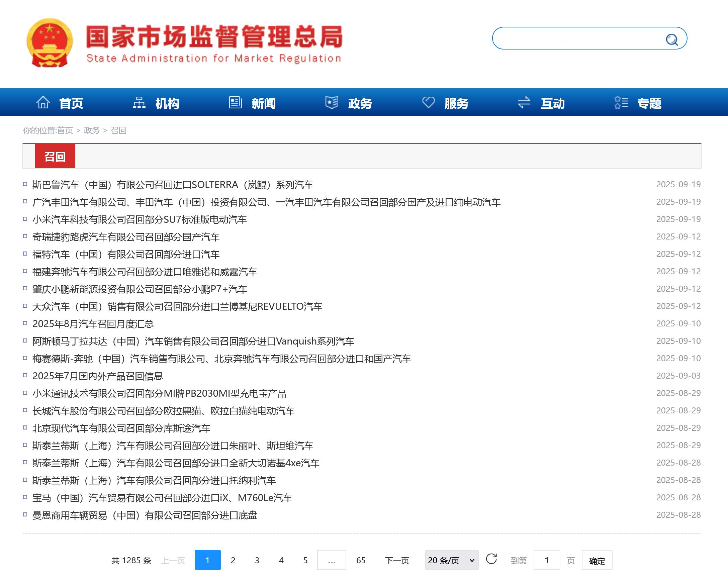
Task: Open the 宝马 iX、M760Le recall notice
Action: (162, 498)
